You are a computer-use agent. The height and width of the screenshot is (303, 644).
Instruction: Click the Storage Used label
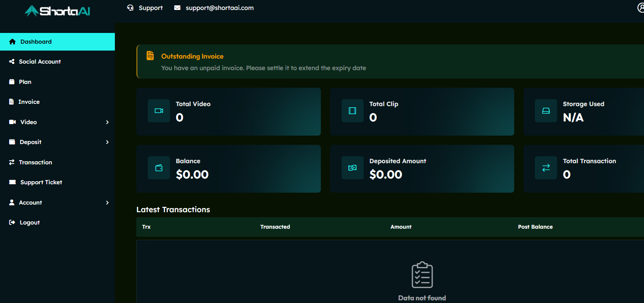(584, 104)
